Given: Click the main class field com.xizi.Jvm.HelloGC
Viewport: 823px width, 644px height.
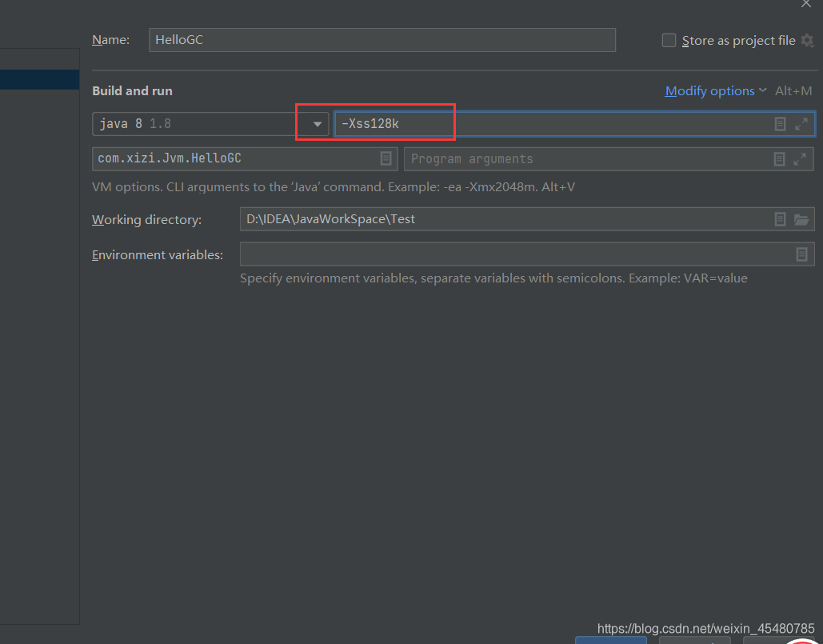Looking at the screenshot, I should [245, 158].
